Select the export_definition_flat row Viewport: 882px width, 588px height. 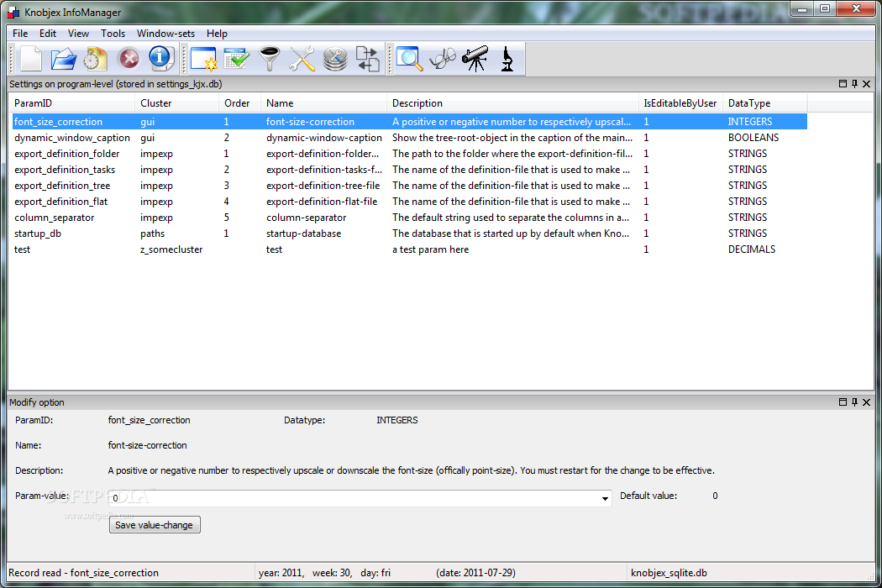click(410, 202)
